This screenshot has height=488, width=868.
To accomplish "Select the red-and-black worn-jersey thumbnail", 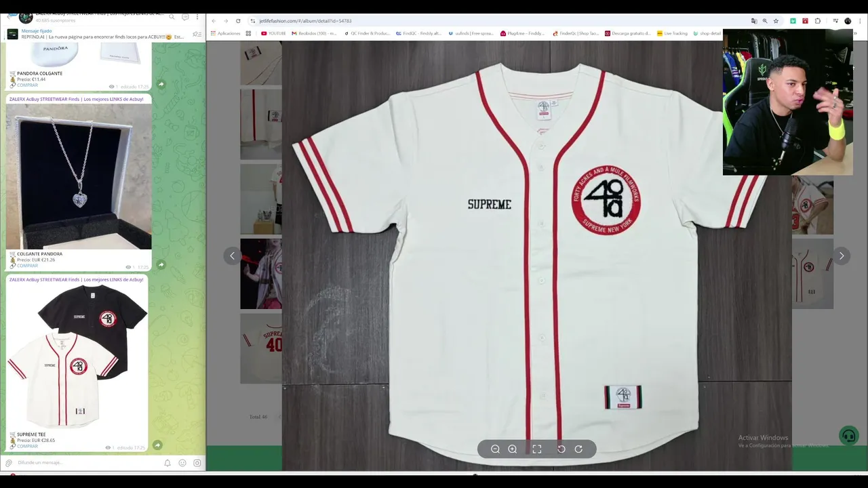I will [261, 274].
